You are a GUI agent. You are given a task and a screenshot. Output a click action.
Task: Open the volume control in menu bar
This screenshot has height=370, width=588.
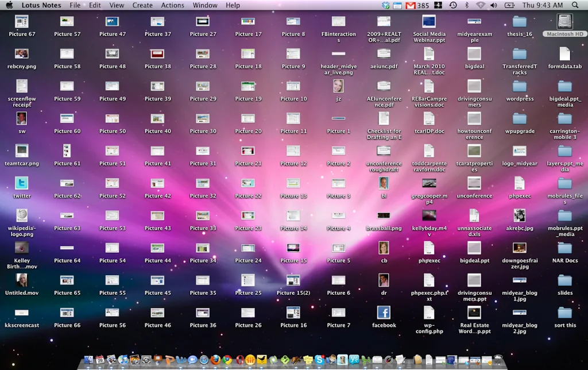[x=494, y=5]
